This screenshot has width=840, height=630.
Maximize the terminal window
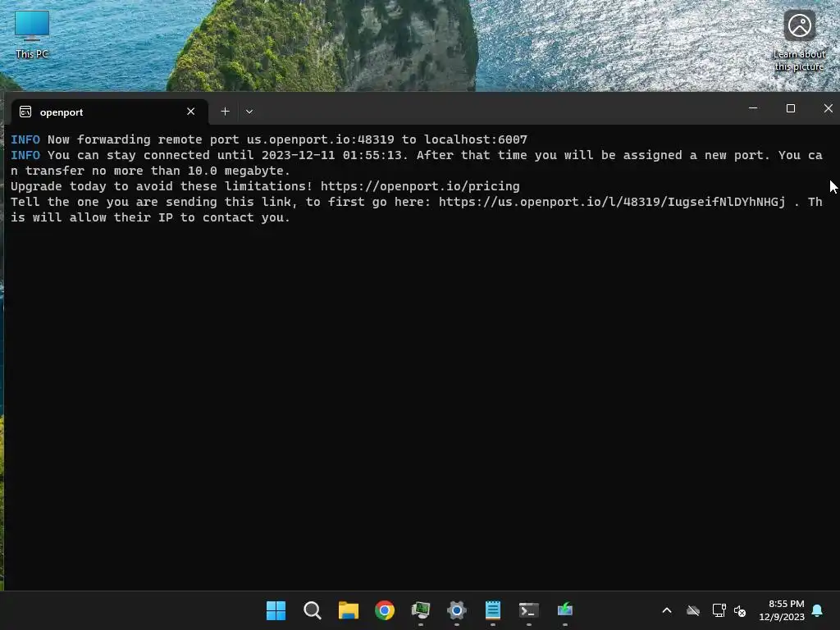(790, 108)
